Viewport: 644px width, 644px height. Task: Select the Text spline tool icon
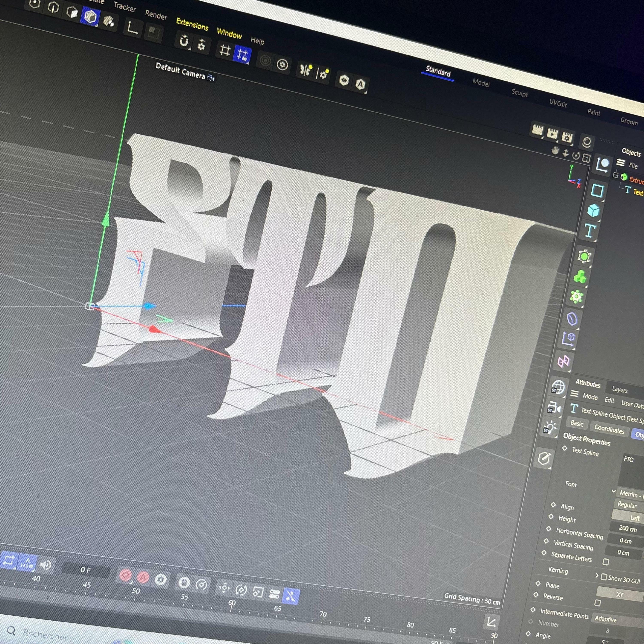click(x=590, y=231)
